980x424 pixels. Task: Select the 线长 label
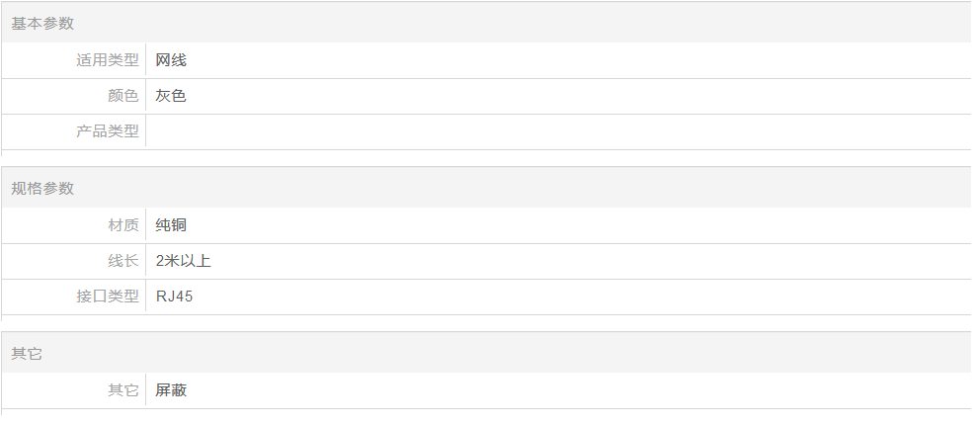[x=122, y=261]
